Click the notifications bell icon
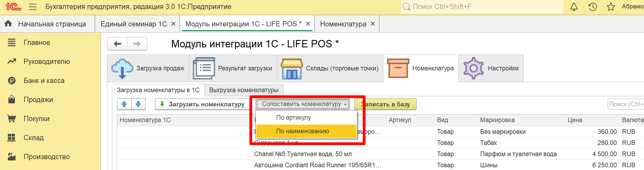 (574, 7)
